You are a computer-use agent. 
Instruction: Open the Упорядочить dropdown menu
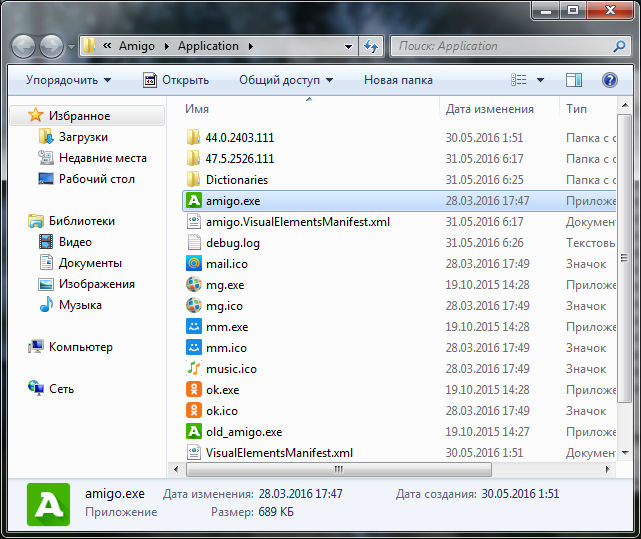point(68,80)
